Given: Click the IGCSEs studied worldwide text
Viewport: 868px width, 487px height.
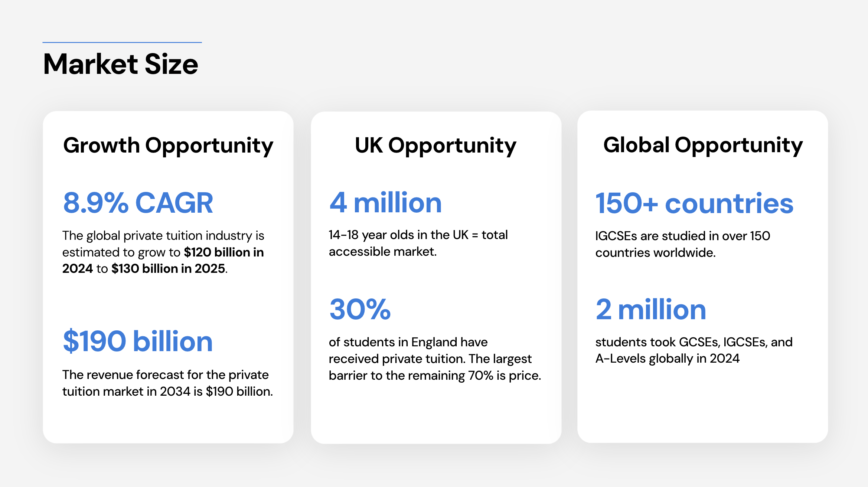Looking at the screenshot, I should tap(683, 244).
